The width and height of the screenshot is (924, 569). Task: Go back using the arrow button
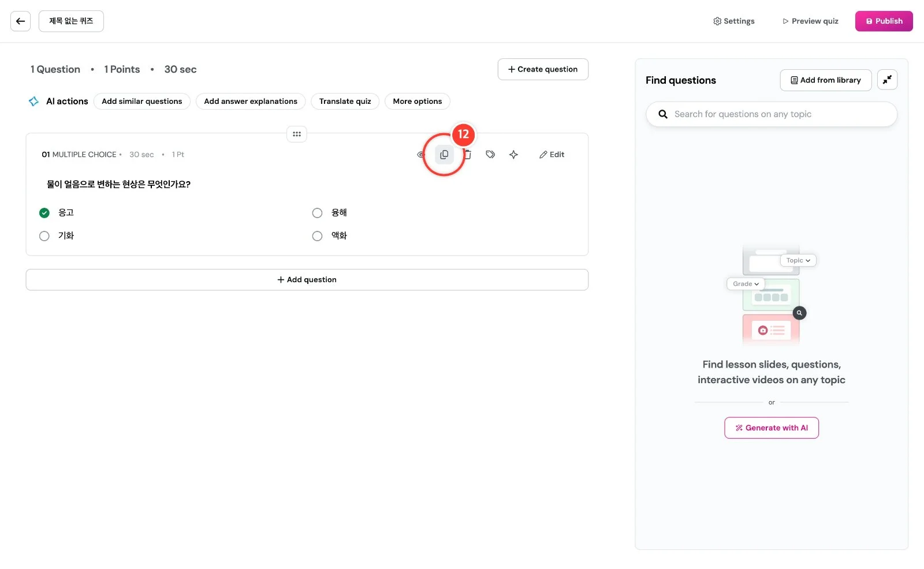(20, 21)
